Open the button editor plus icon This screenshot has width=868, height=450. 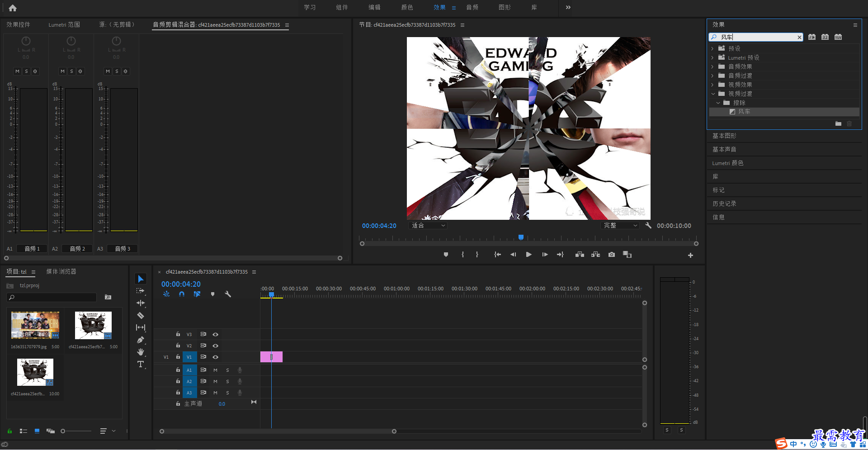690,256
